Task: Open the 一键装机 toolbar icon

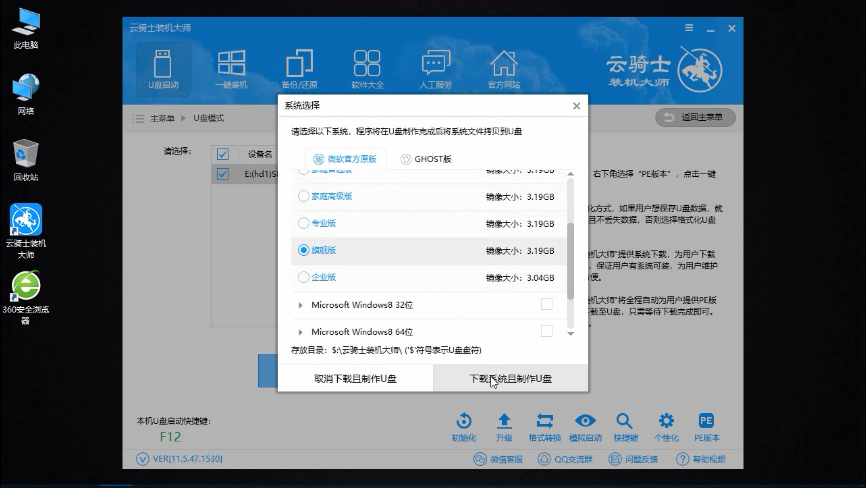Action: pos(231,69)
